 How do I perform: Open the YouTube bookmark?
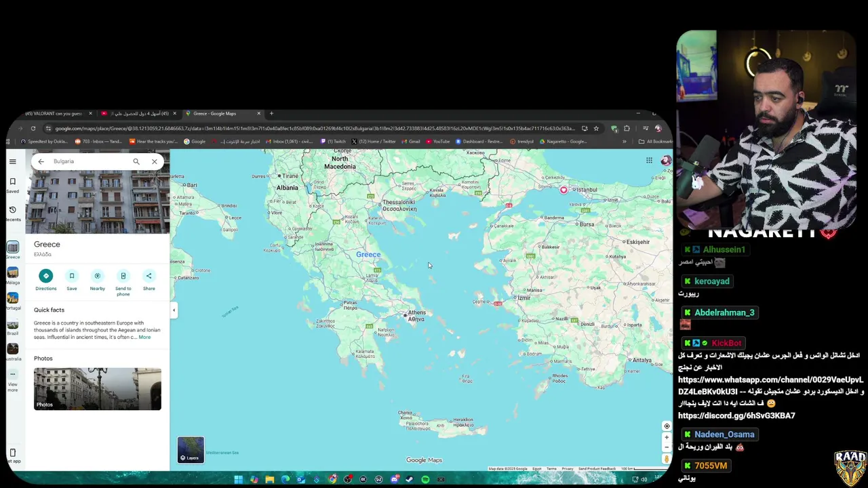437,142
